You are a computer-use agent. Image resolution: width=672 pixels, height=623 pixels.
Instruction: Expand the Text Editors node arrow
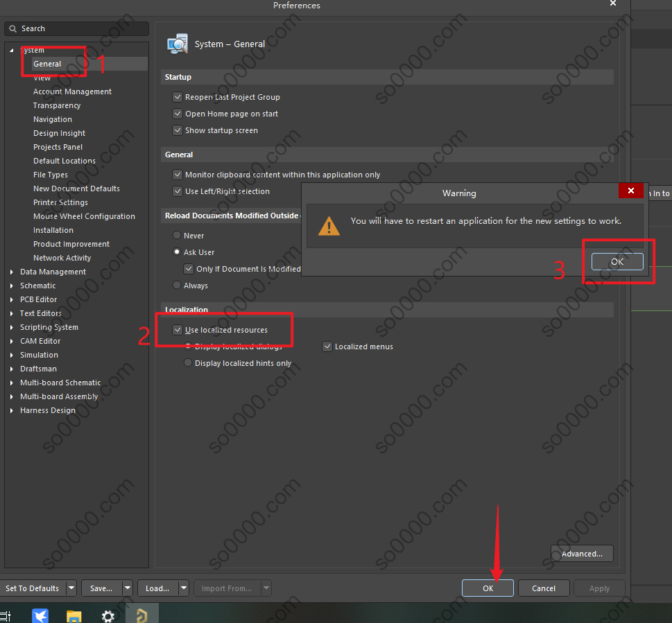tap(12, 313)
